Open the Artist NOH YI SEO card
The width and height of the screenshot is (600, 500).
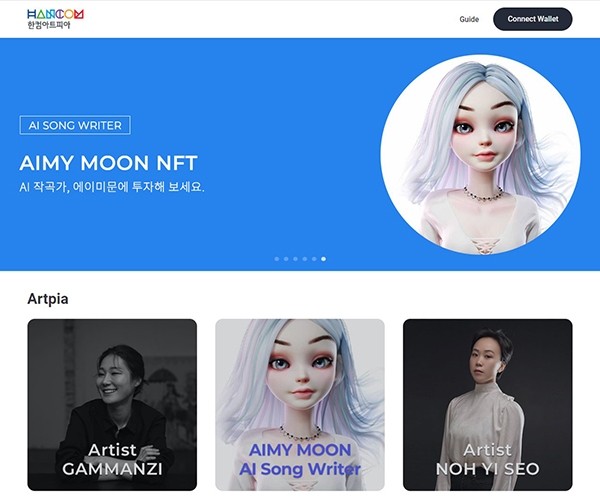[x=488, y=405]
